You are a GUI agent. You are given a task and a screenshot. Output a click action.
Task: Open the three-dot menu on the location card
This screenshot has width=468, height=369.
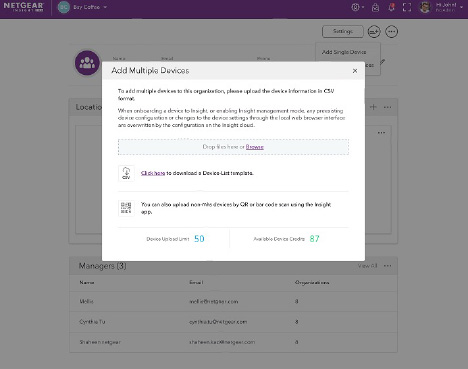381,133
